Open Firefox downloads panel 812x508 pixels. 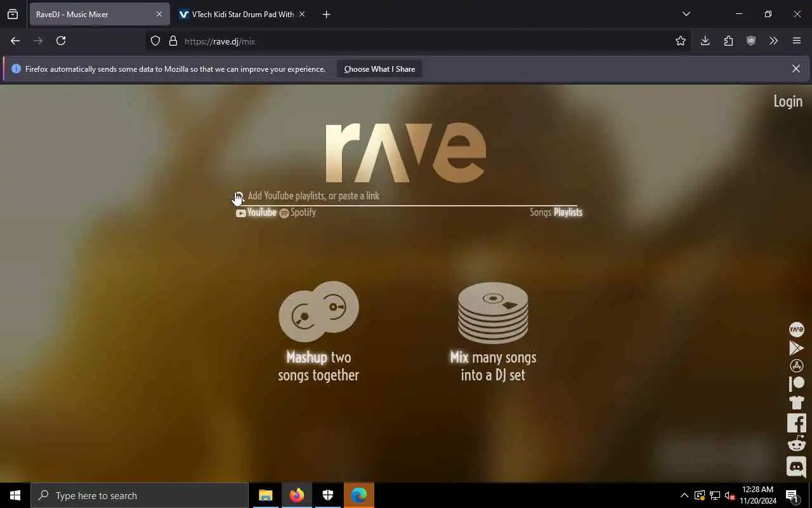coord(705,41)
